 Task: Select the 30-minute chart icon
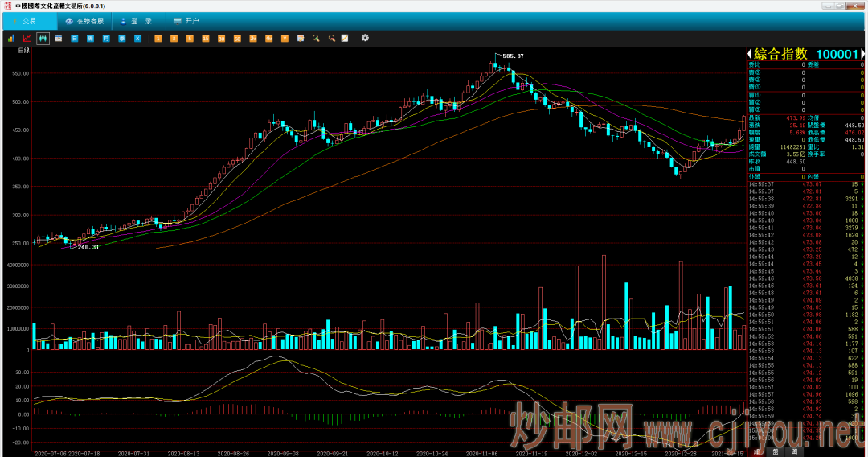click(x=221, y=39)
